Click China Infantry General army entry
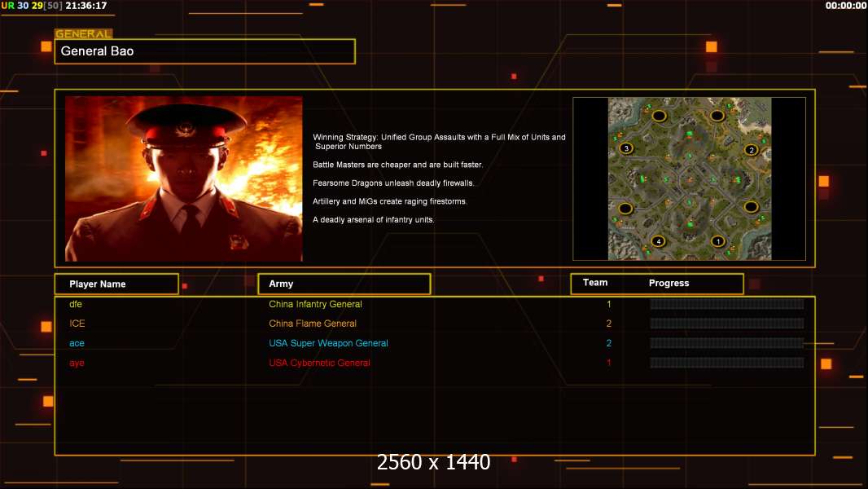The height and width of the screenshot is (489, 868). (x=315, y=304)
